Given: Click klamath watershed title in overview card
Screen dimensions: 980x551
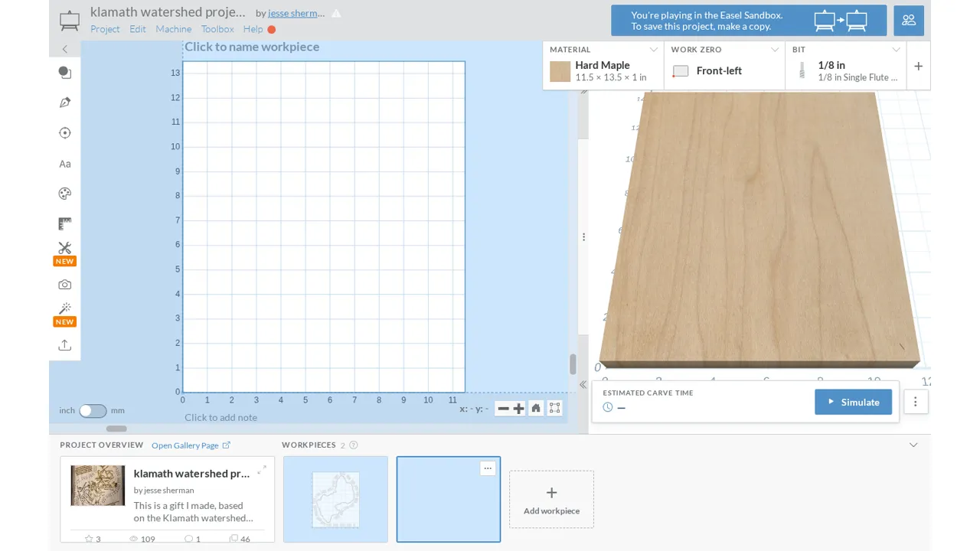Looking at the screenshot, I should [x=191, y=474].
